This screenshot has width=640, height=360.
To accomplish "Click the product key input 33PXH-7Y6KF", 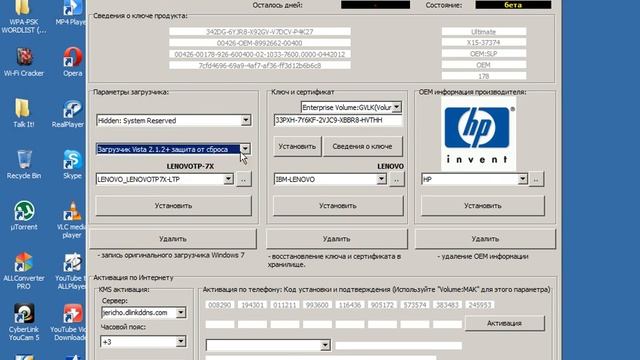I will point(338,120).
